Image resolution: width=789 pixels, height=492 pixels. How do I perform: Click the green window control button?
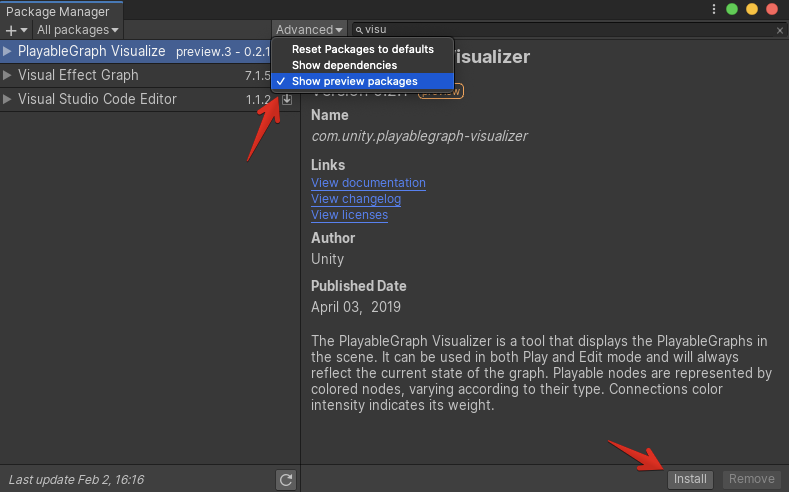point(732,9)
